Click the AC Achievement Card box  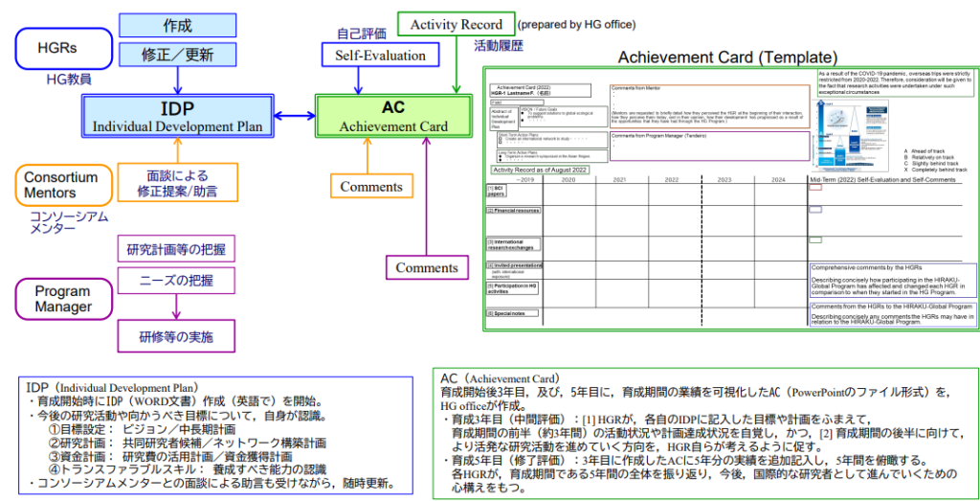393,117
